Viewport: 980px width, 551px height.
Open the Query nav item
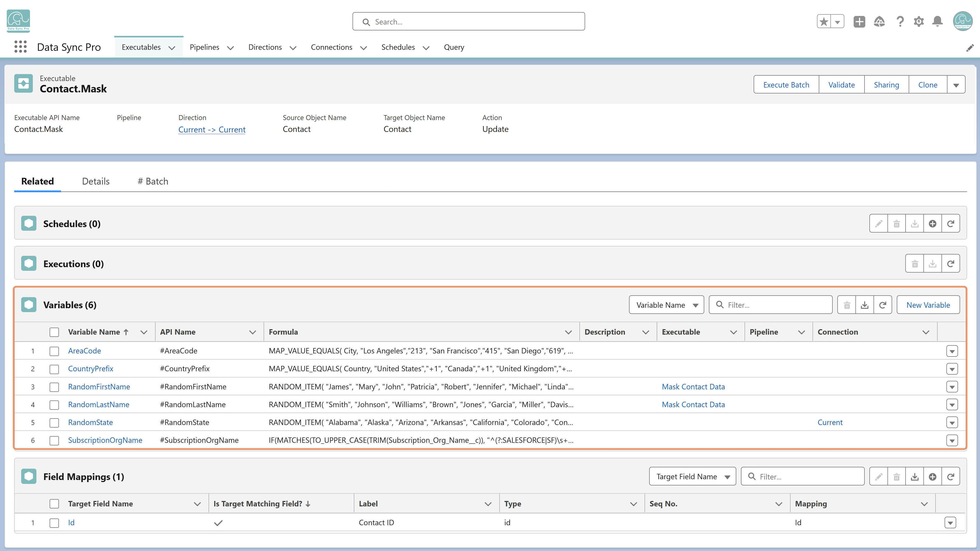(454, 47)
